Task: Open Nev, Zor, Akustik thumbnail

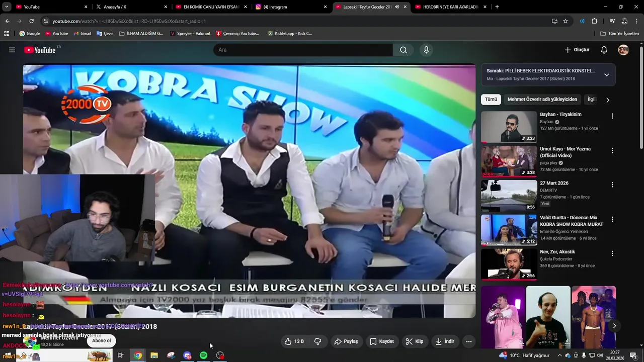Action: point(509,264)
